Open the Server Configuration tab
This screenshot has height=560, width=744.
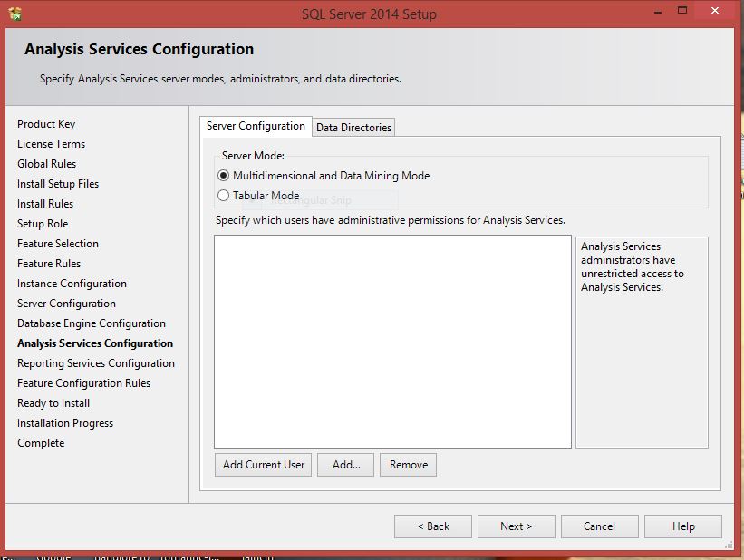tap(256, 126)
